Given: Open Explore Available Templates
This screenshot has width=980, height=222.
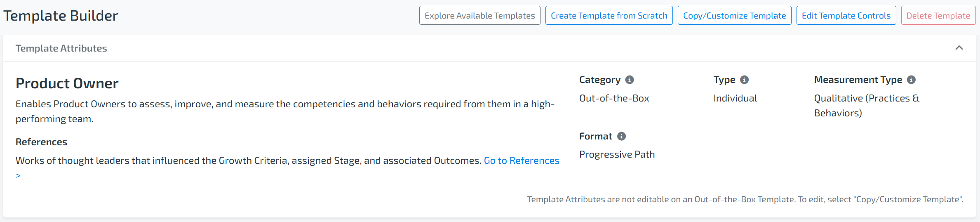Looking at the screenshot, I should pyautogui.click(x=479, y=15).
